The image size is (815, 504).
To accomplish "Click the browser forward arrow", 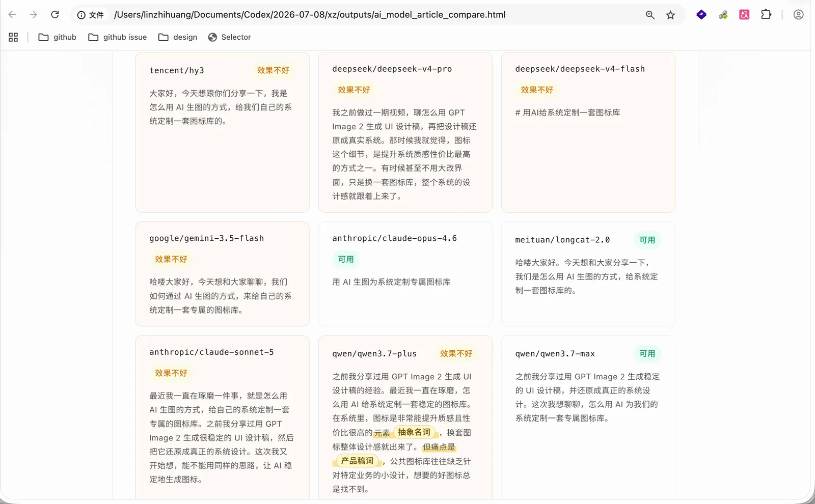I will click(x=33, y=15).
